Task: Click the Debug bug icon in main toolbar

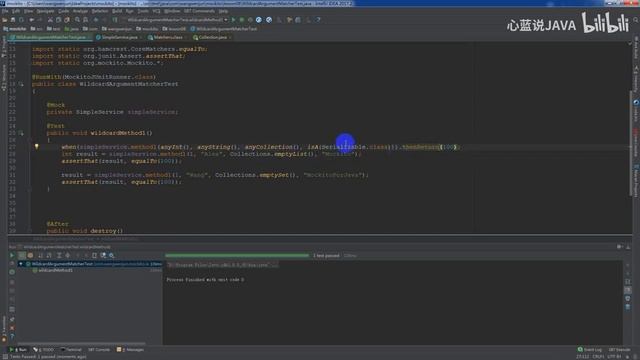Action: pyautogui.click(x=242, y=20)
